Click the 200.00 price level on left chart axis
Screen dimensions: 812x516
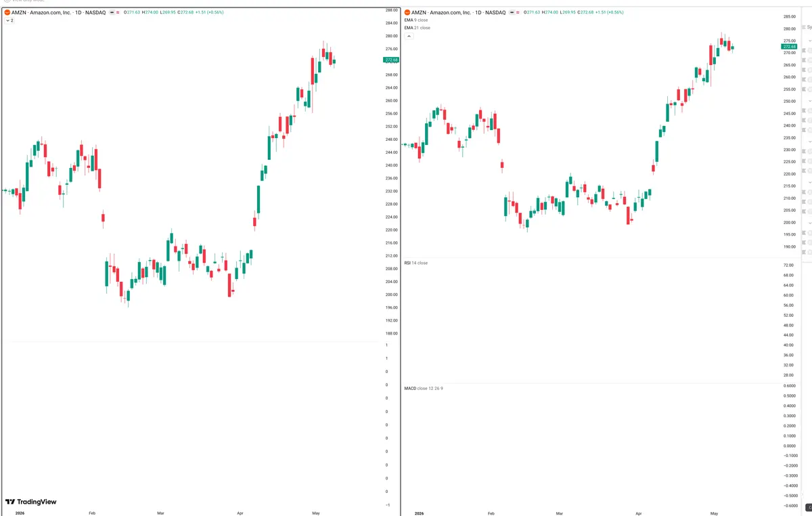(392, 295)
